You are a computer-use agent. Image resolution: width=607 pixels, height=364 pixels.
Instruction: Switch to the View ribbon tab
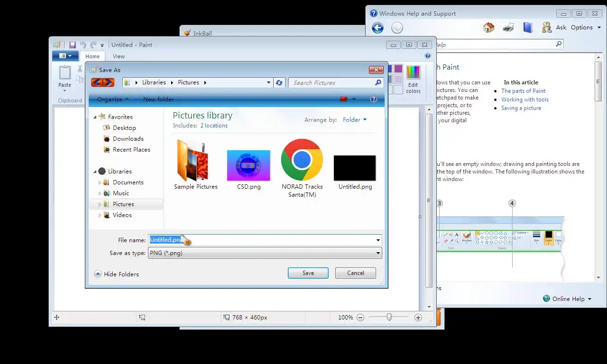(x=119, y=56)
